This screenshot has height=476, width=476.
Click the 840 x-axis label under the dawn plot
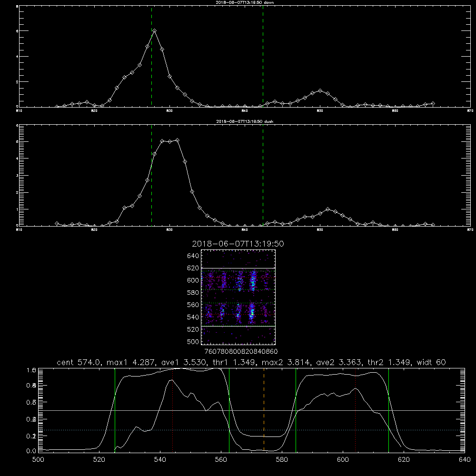point(245,111)
